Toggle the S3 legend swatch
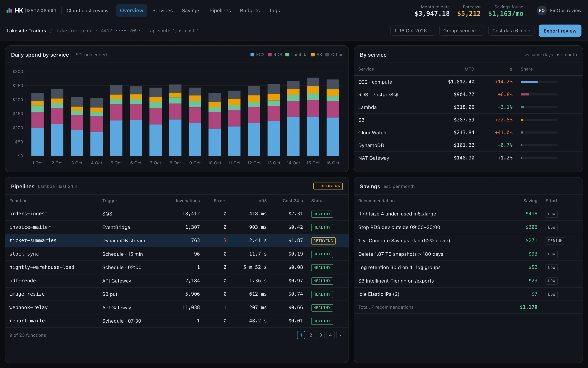Viewport: 588px width, 368px height. coord(313,55)
